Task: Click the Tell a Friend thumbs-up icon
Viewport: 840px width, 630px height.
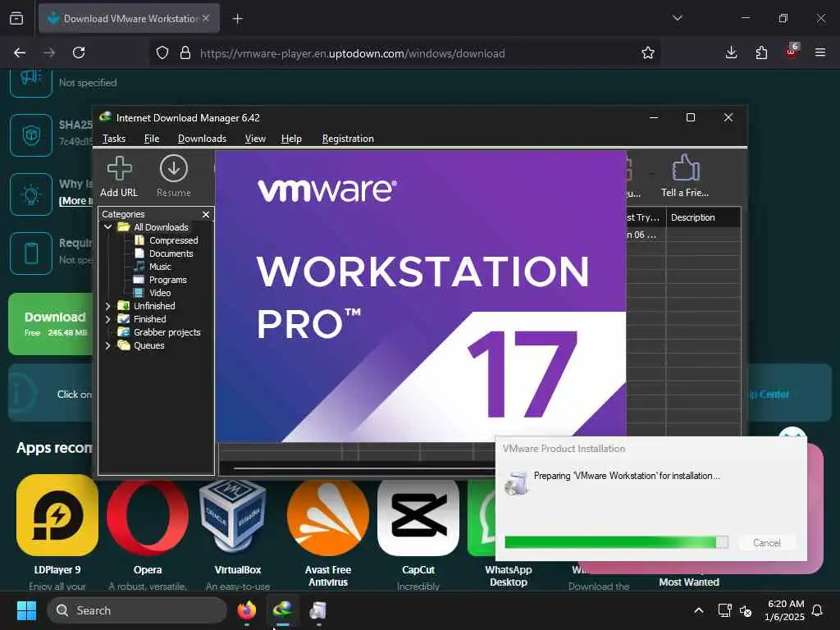Action: [685, 167]
